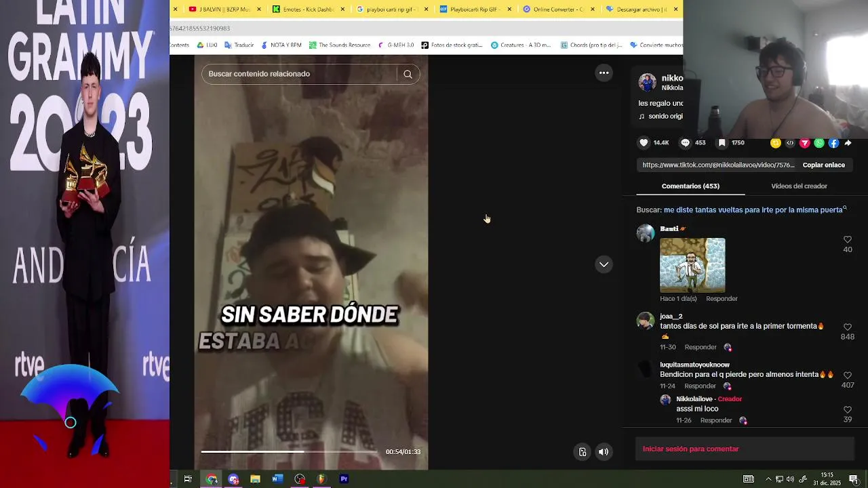868x488 pixels.
Task: Go to next video with down chevron
Action: click(x=604, y=264)
